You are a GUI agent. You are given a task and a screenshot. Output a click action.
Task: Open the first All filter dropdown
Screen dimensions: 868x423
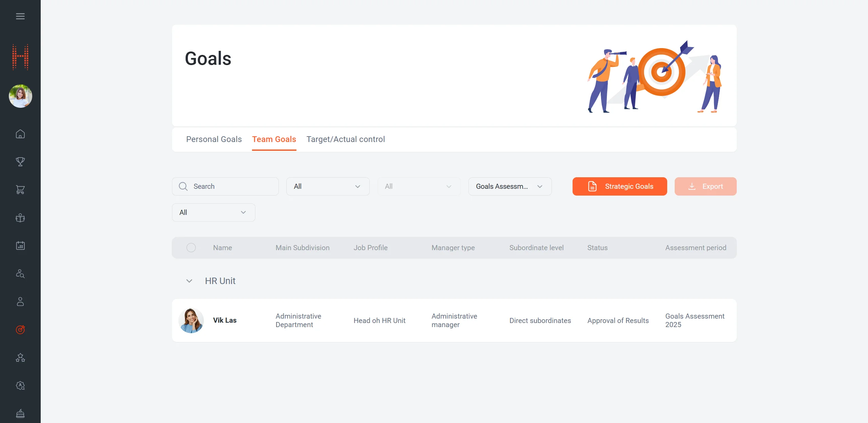(327, 186)
